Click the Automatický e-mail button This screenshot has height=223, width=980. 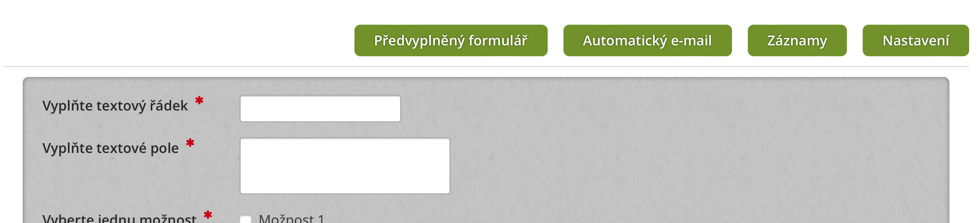coord(647,40)
